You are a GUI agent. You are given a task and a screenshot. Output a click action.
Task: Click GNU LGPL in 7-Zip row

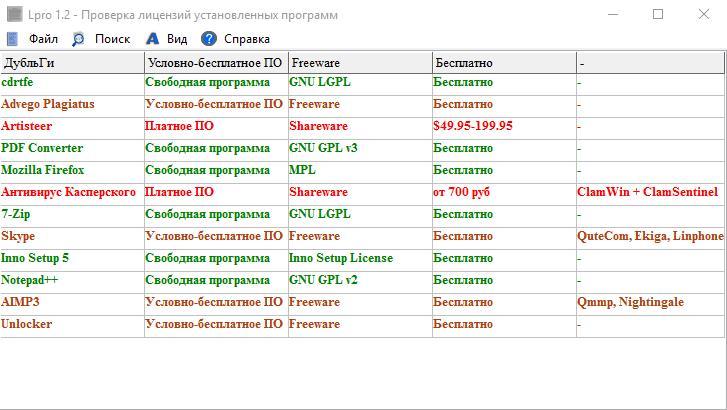[320, 214]
